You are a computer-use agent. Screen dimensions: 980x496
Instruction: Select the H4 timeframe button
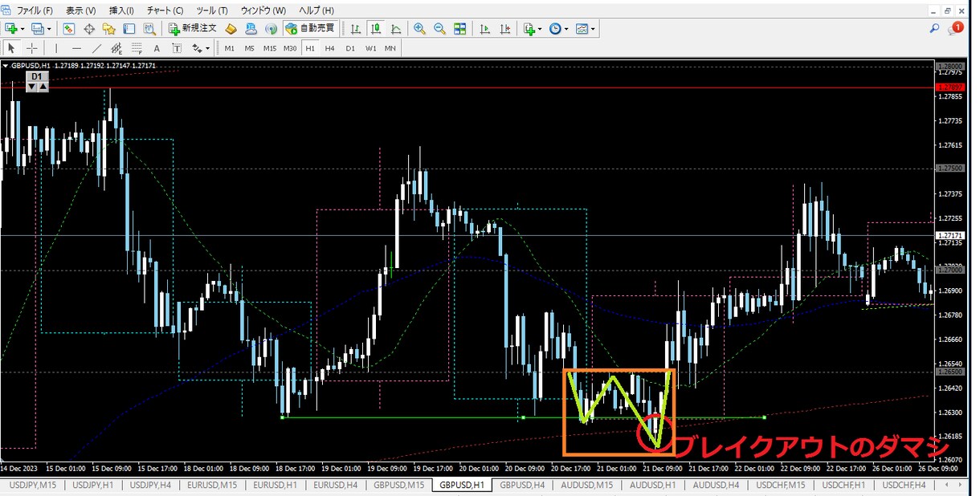[x=330, y=48]
